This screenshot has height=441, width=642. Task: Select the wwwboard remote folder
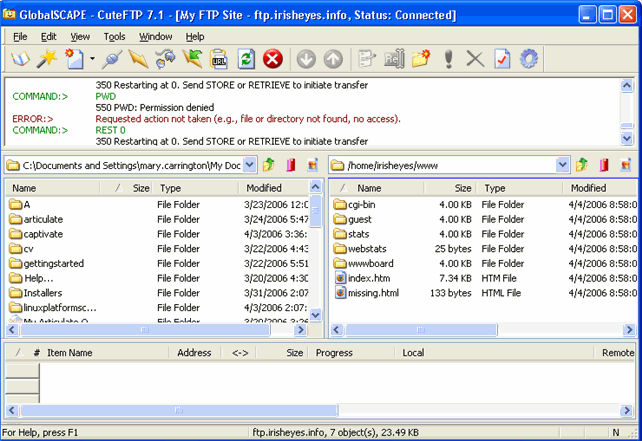coord(364,264)
